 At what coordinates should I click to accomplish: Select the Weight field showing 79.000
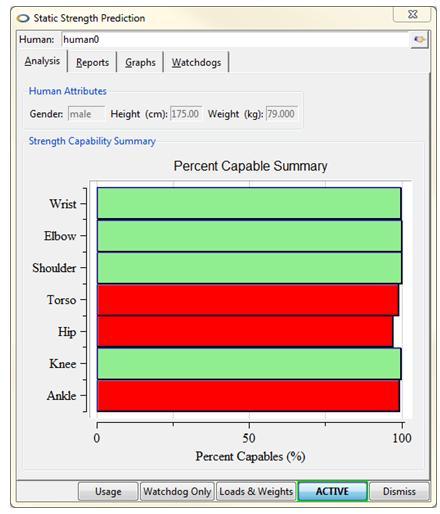(282, 114)
